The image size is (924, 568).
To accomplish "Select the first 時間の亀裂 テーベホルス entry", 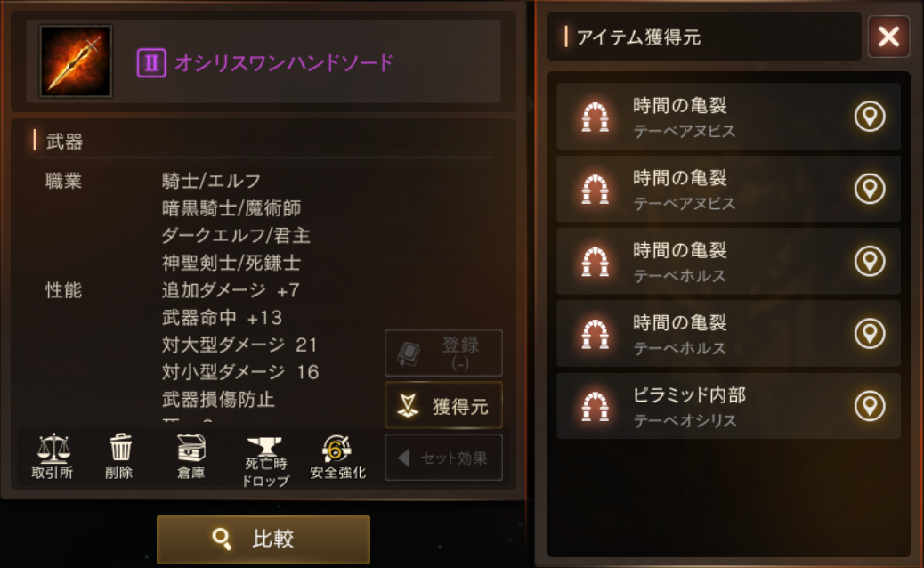I will pos(728,261).
